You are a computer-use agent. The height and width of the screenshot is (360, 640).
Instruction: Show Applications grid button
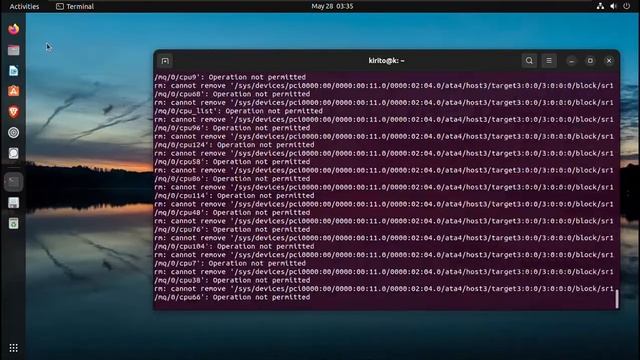[13, 348]
